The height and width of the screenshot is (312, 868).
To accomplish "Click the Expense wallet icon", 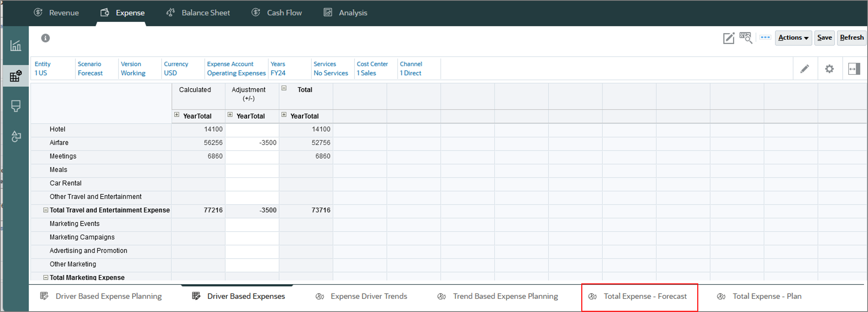I will coord(105,12).
